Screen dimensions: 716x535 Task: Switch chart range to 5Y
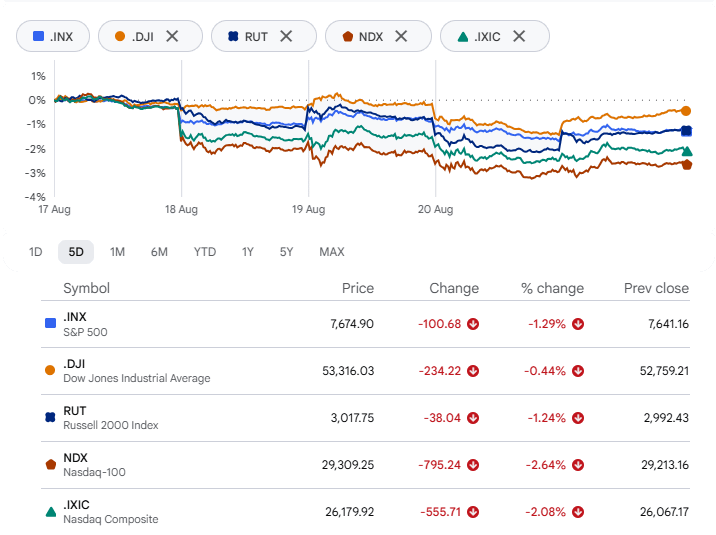286,252
